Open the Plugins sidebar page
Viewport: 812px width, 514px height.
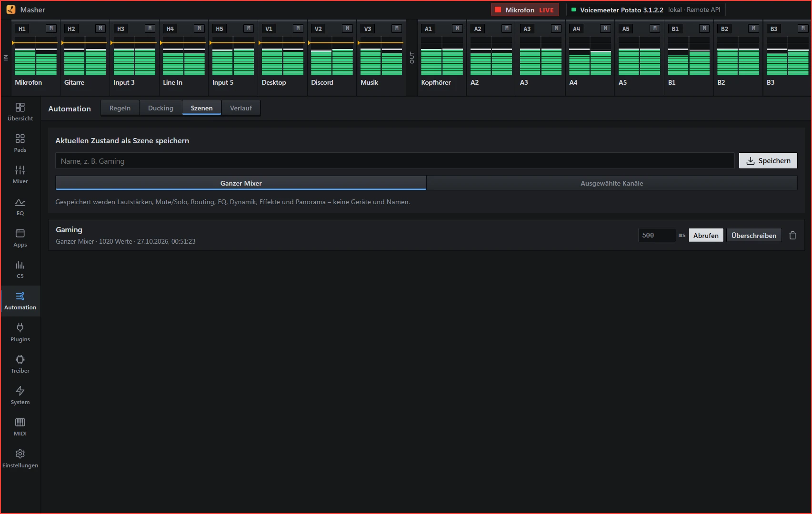pos(20,332)
